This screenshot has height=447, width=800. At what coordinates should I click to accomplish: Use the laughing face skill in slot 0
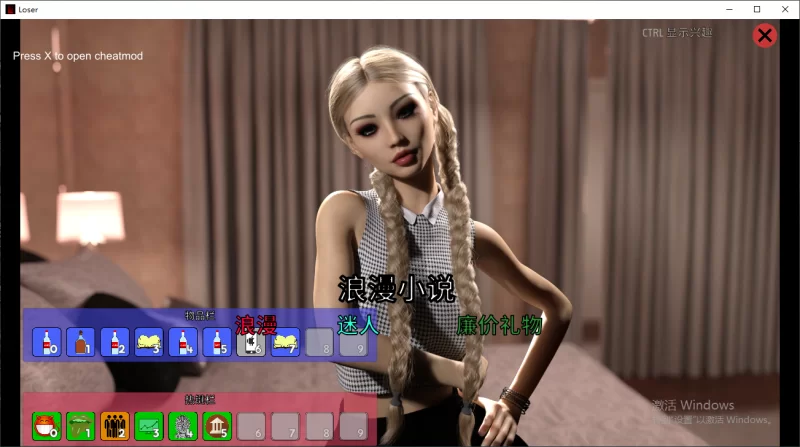(47, 426)
